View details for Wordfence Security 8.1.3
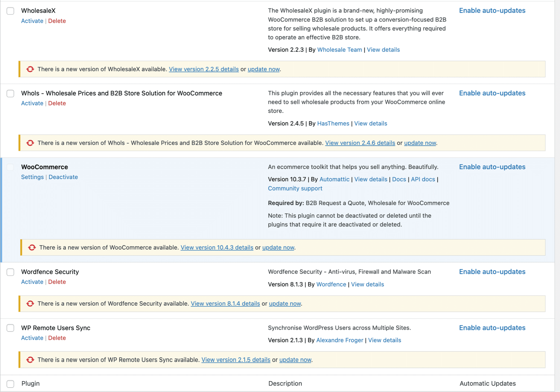The height and width of the screenshot is (392, 560). point(367,284)
